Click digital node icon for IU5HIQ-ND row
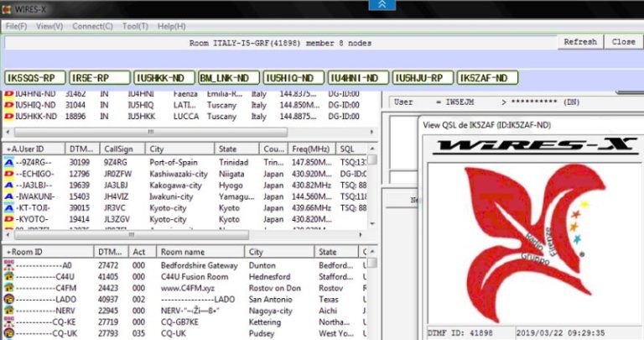This screenshot has width=644, height=340. tap(8, 105)
